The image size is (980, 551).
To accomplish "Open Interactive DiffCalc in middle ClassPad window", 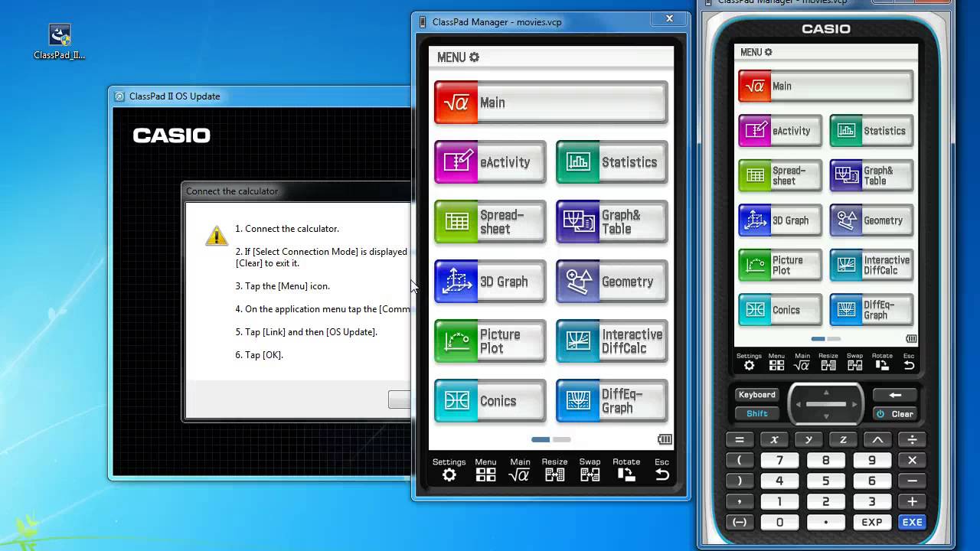I will 612,341.
